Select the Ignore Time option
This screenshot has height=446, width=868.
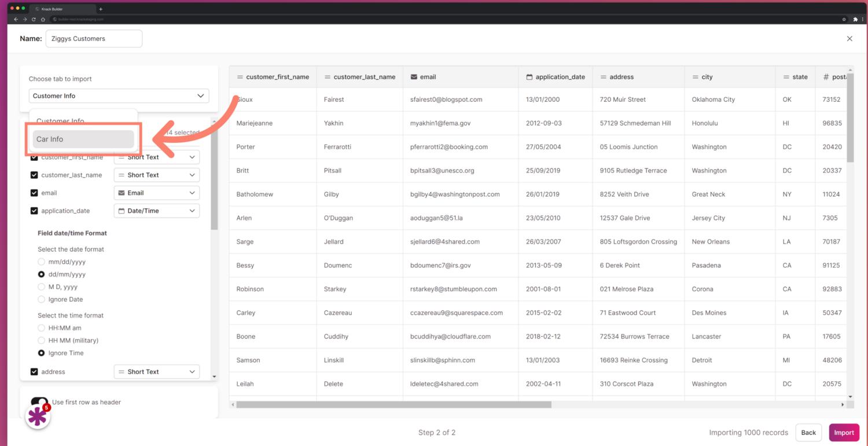(41, 353)
